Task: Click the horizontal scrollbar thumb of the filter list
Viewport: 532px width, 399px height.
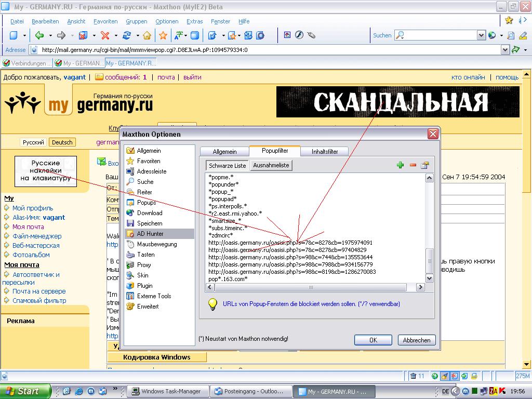Action: click(311, 287)
